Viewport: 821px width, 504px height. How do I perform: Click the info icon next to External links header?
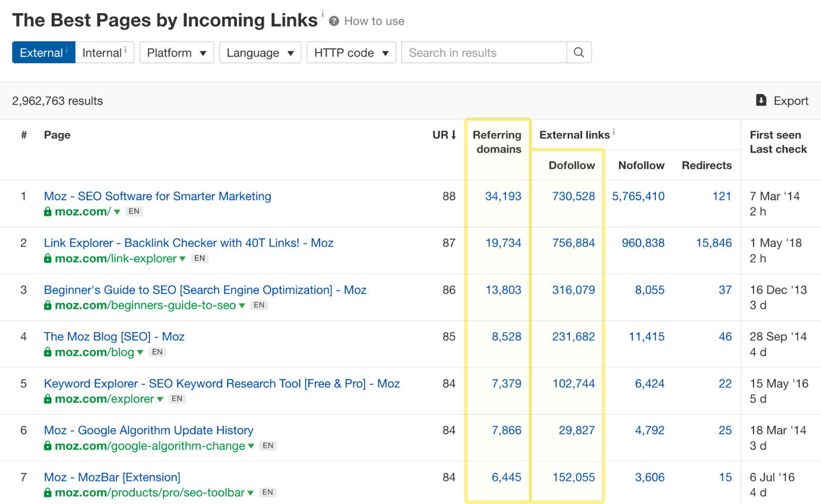614,132
